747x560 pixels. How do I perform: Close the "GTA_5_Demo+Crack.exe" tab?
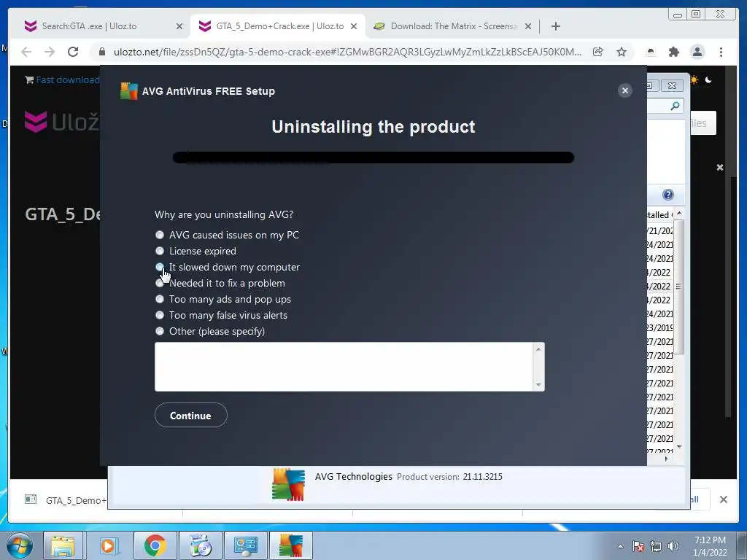[354, 26]
